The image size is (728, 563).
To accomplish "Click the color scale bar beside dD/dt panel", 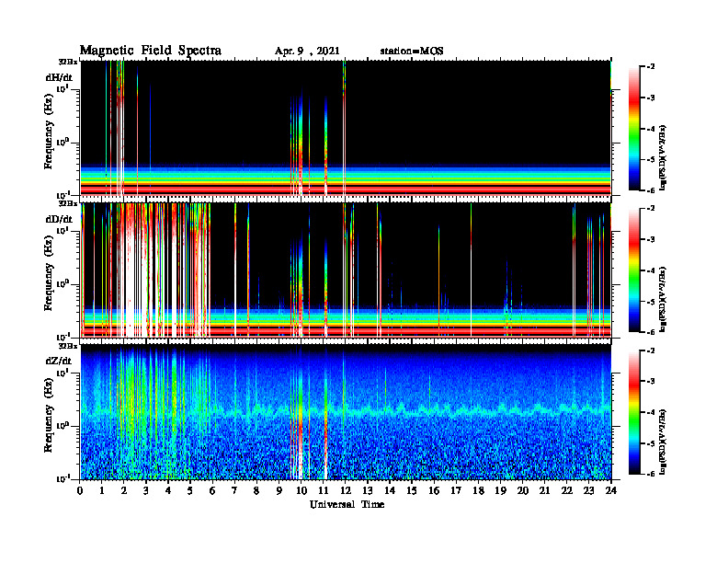I will coord(634,270).
